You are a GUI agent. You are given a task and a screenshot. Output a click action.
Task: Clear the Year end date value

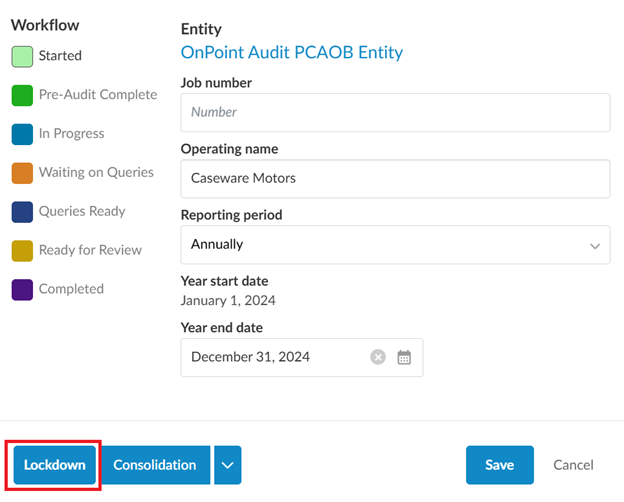(378, 357)
